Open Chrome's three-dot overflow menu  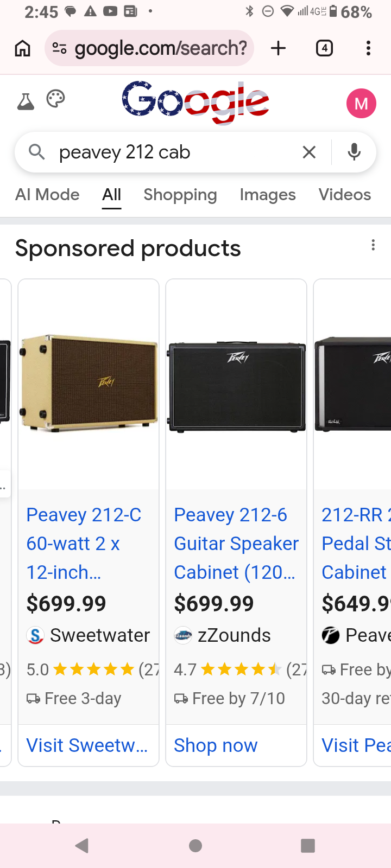(368, 48)
